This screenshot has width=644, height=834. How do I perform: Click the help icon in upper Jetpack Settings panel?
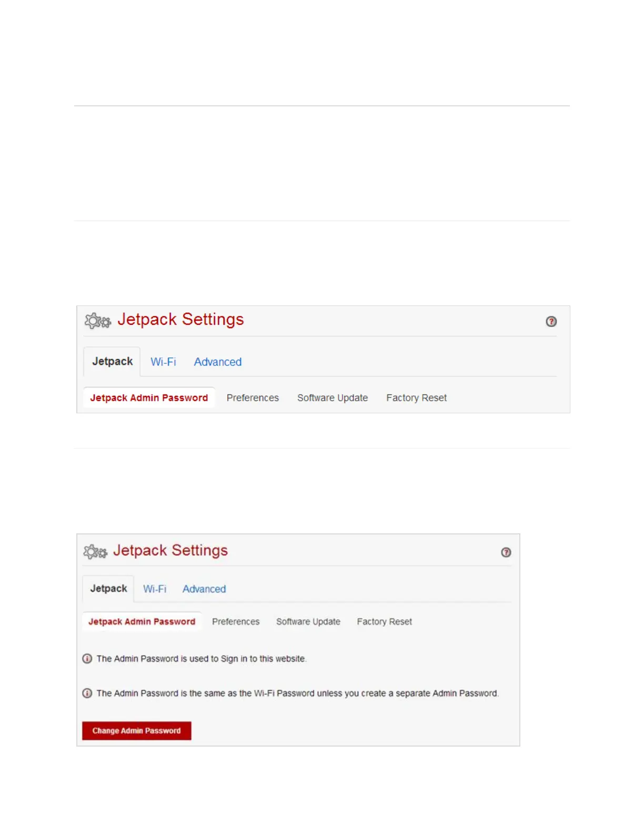pyautogui.click(x=551, y=321)
